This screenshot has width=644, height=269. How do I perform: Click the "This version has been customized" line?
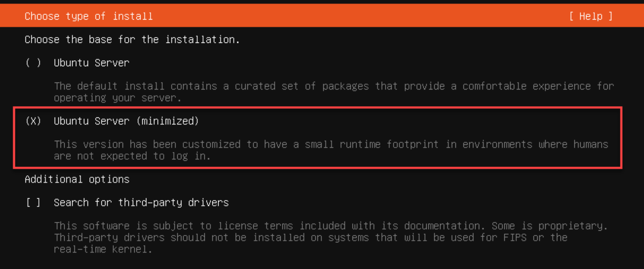tap(331, 144)
